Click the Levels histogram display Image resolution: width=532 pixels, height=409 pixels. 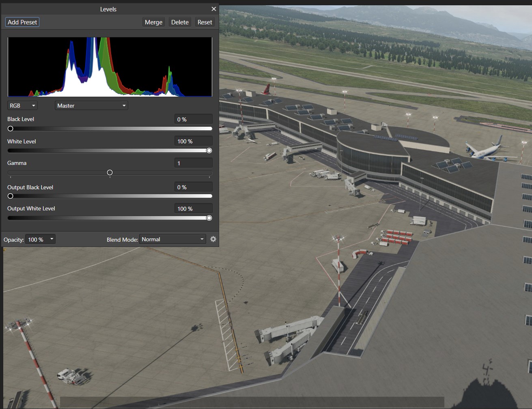coord(110,67)
